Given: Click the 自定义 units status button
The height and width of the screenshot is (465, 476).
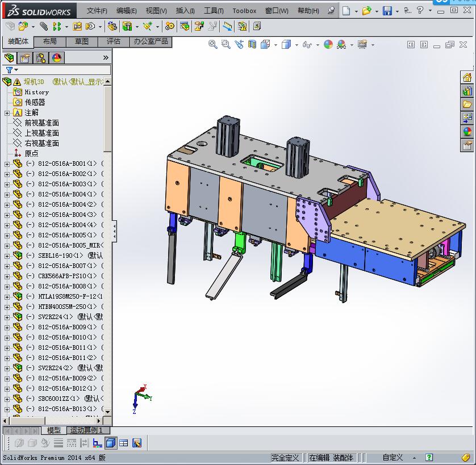Looking at the screenshot, I should (393, 458).
